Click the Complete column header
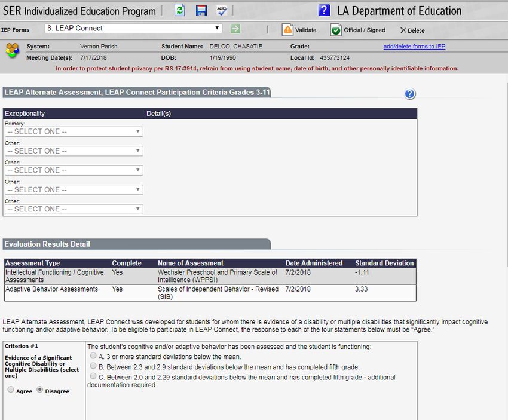Viewport: 508px width, 420px height. click(127, 263)
